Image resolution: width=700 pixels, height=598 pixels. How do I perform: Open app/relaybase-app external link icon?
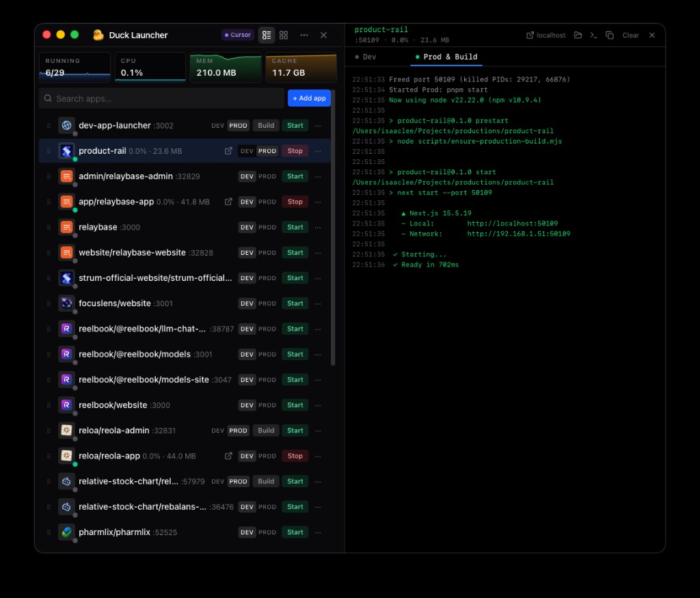(x=228, y=202)
